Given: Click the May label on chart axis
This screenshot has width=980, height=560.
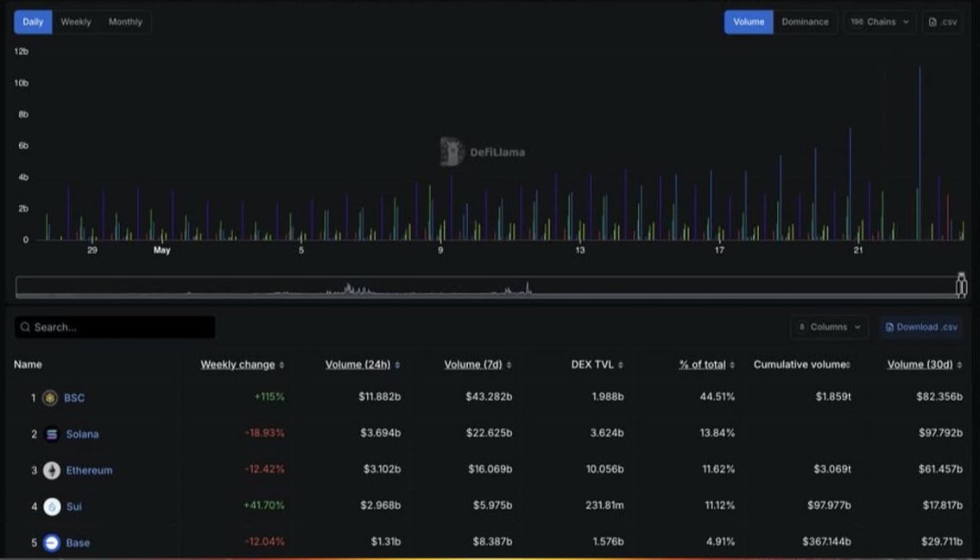Looking at the screenshot, I should (161, 251).
